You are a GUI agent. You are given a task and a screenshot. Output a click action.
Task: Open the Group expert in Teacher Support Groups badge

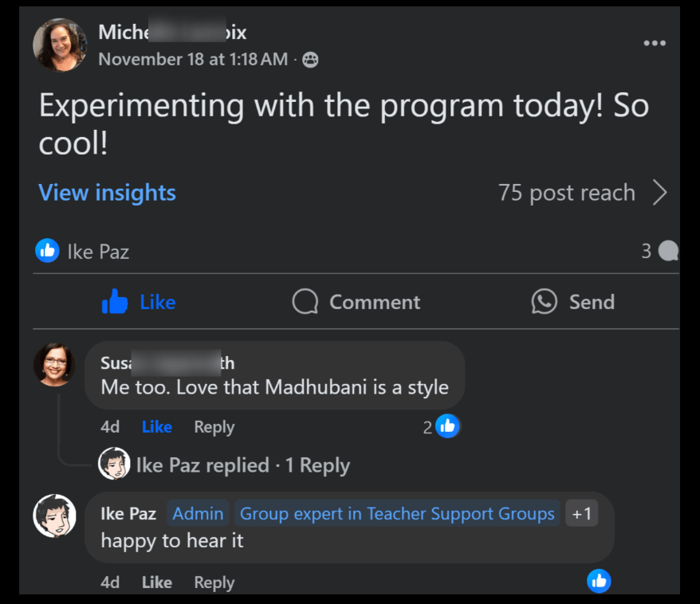tap(397, 514)
